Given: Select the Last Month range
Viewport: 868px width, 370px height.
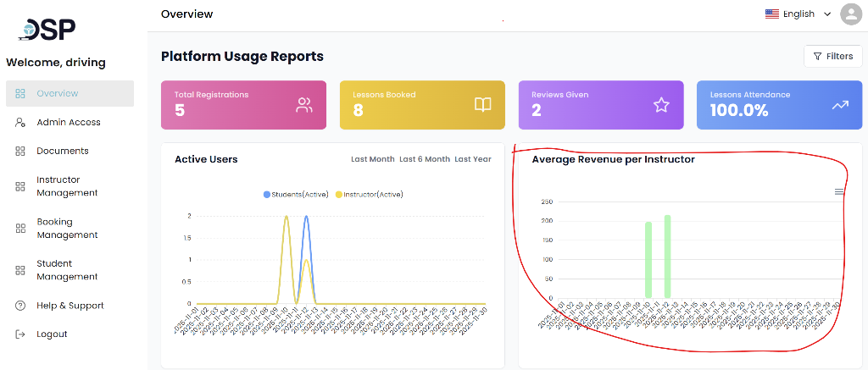Looking at the screenshot, I should [373, 159].
